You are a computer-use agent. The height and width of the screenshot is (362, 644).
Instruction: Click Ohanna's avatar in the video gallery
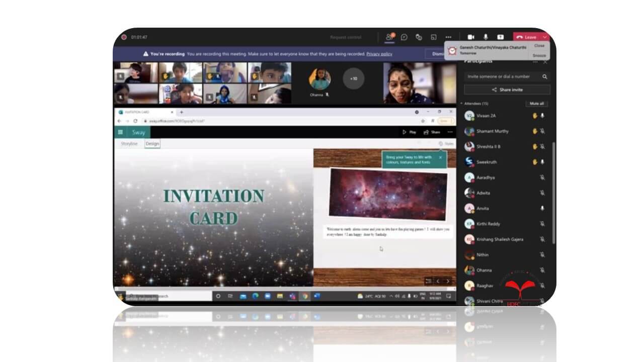pyautogui.click(x=319, y=79)
